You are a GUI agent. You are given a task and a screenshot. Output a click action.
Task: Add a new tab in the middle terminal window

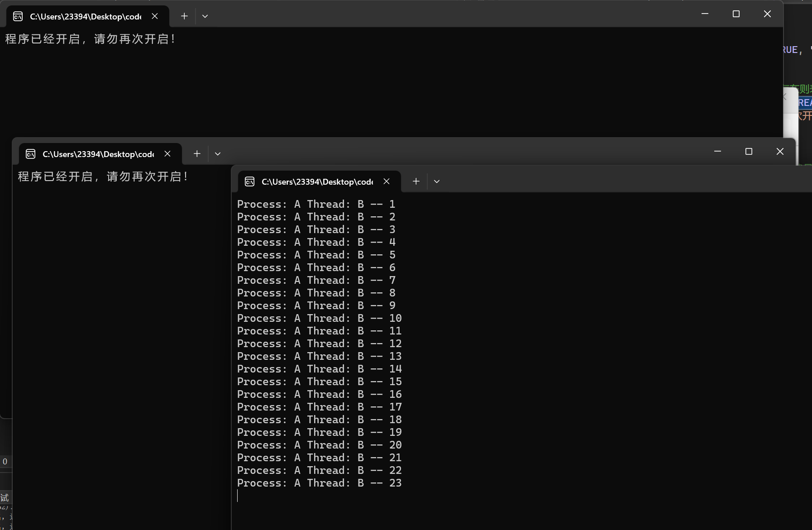(197, 154)
